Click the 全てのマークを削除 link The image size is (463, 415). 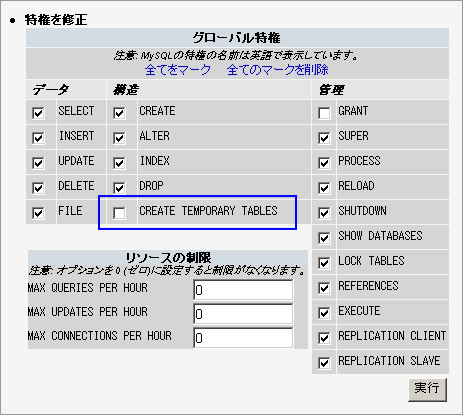tap(278, 70)
